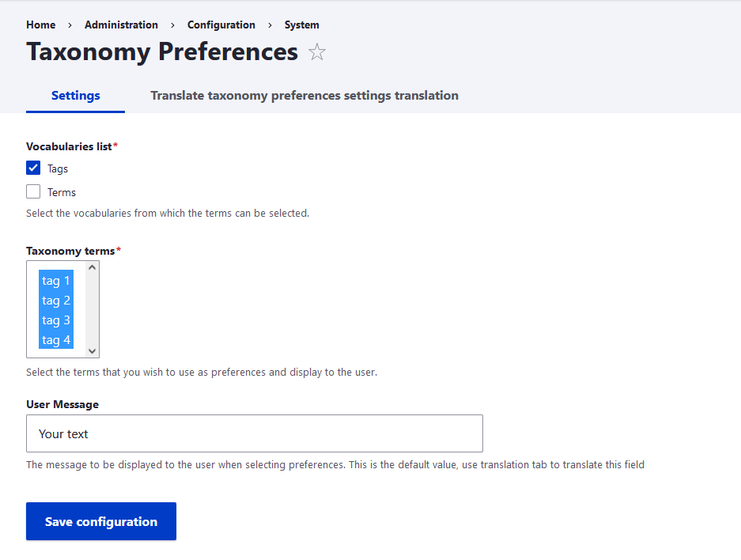The width and height of the screenshot is (741, 560).
Task: Click the list box scroll down arrow
Action: coord(93,351)
